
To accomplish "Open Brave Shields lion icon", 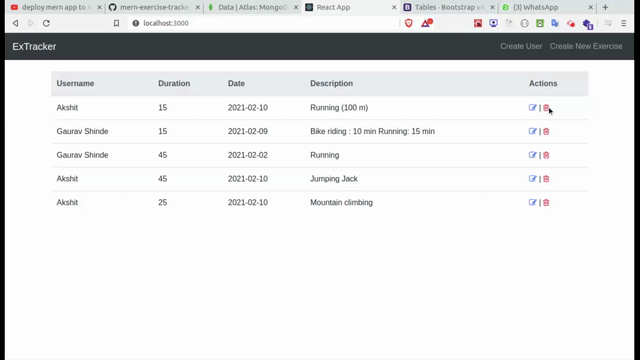I will coord(409,23).
